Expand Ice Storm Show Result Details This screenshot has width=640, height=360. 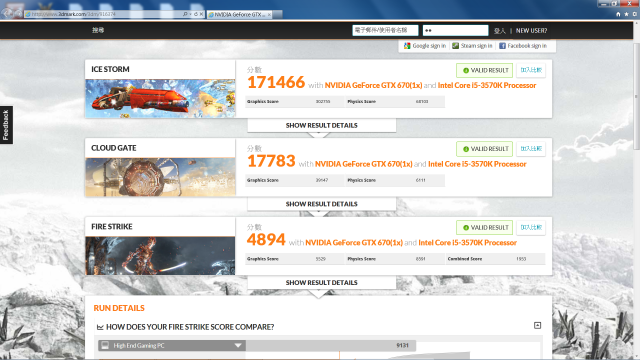[322, 125]
